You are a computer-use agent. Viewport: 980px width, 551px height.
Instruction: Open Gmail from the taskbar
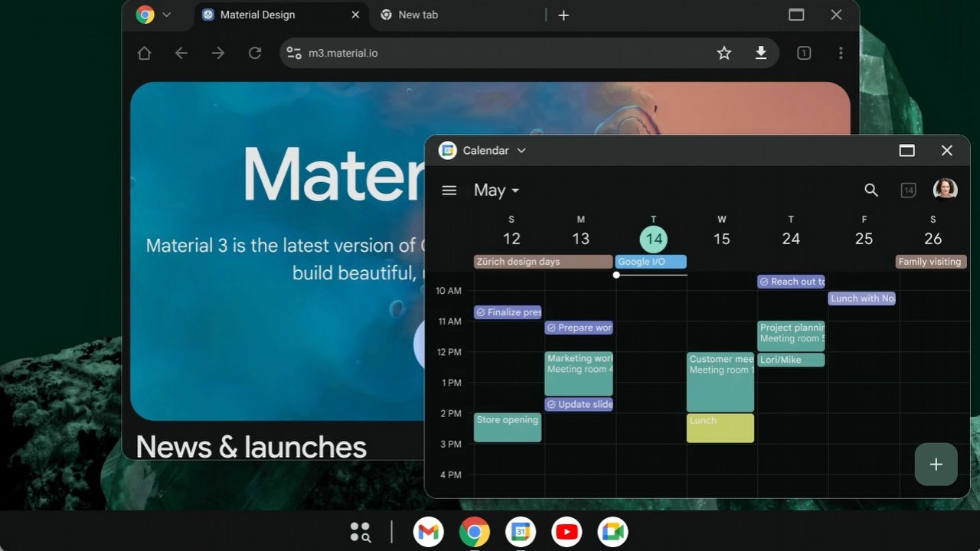click(428, 532)
